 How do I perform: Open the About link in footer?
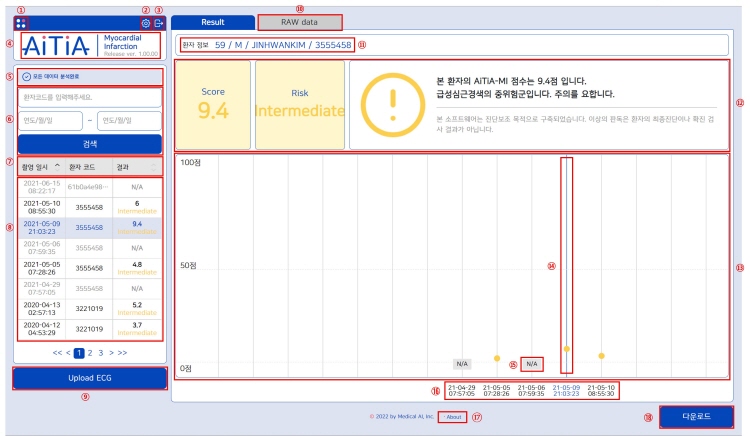pyautogui.click(x=453, y=416)
